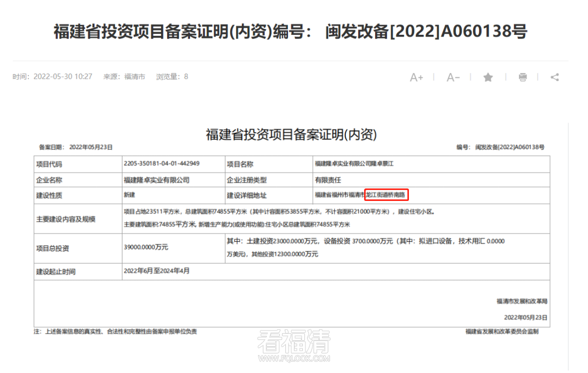Image resolution: width=588 pixels, height=373 pixels.
Task: Click the source label 来源:福清市
Action: coord(124,76)
